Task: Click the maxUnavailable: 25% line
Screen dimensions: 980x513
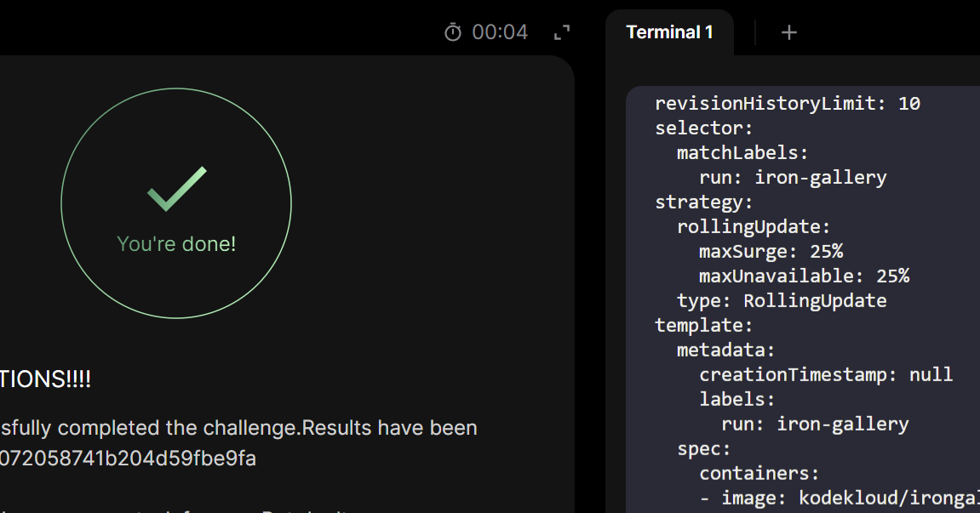Action: 804,276
